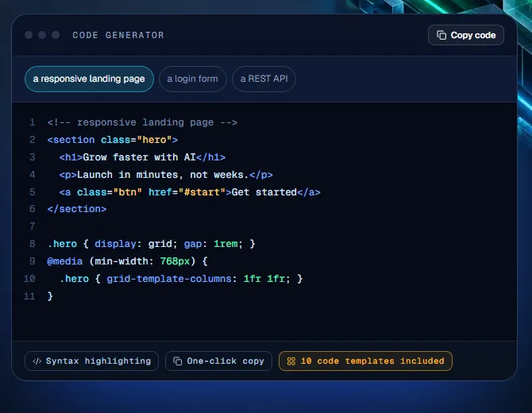Click line number 10 in the gutter

coord(29,279)
